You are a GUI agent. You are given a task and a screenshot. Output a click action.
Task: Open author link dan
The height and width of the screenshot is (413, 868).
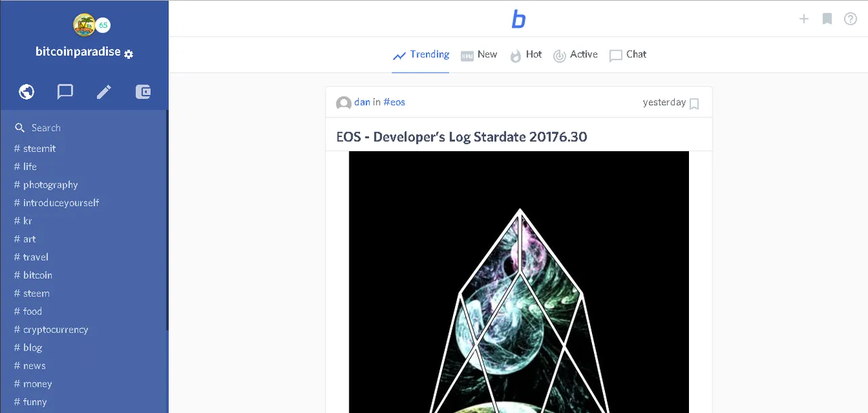(362, 102)
